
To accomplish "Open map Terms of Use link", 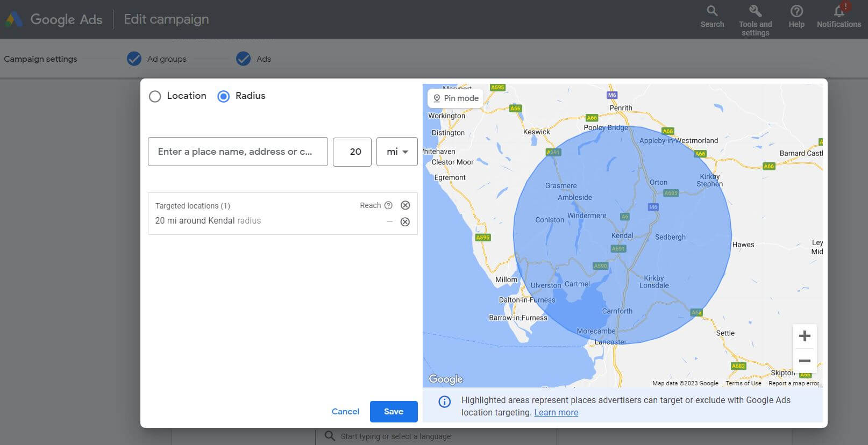I will [743, 383].
